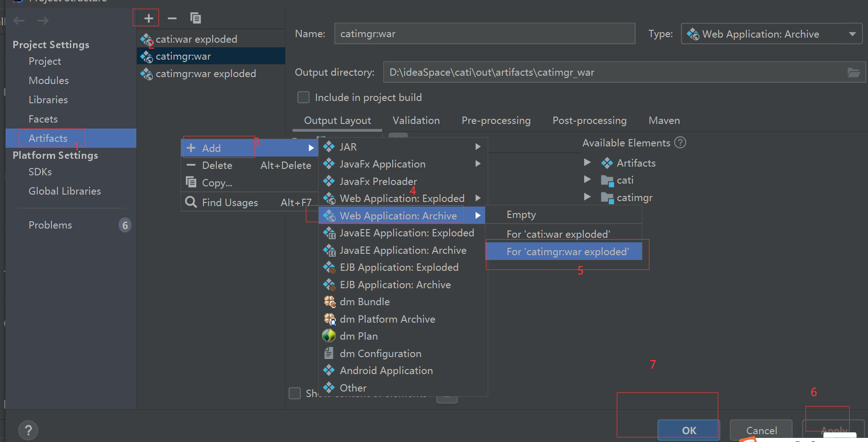Click the forward navigation arrow
Image resolution: width=868 pixels, height=442 pixels.
coord(43,21)
